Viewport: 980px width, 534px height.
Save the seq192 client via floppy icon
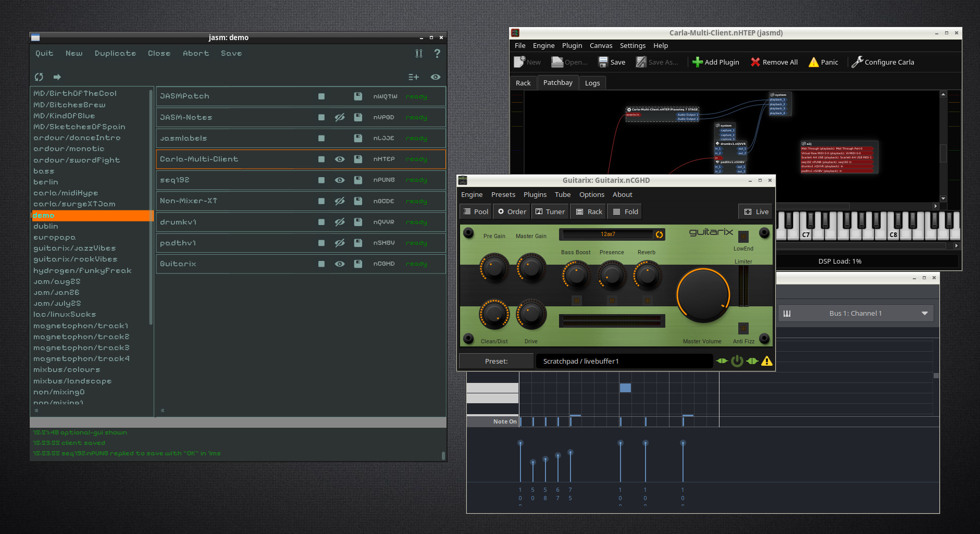coord(358,180)
